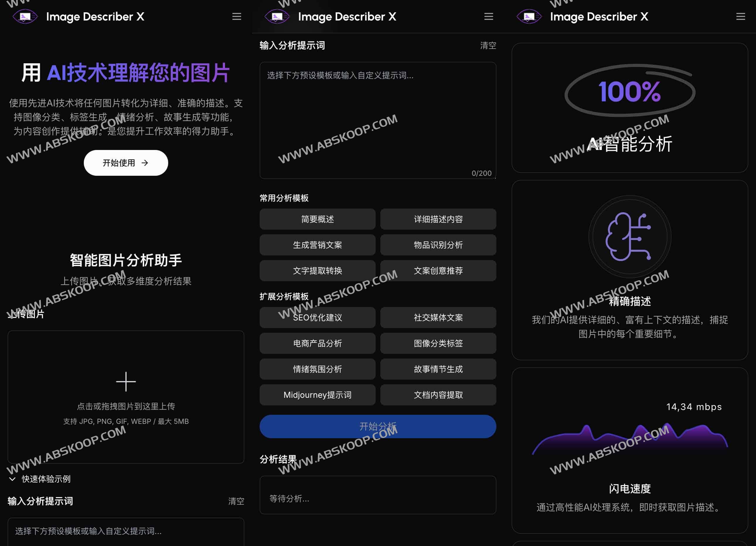The height and width of the screenshot is (546, 756).
Task: Open the hamburger menu on the landing page
Action: click(237, 16)
